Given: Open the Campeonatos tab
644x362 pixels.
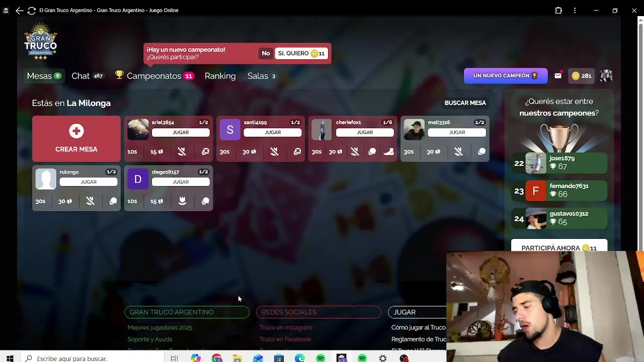Looking at the screenshot, I should 154,76.
